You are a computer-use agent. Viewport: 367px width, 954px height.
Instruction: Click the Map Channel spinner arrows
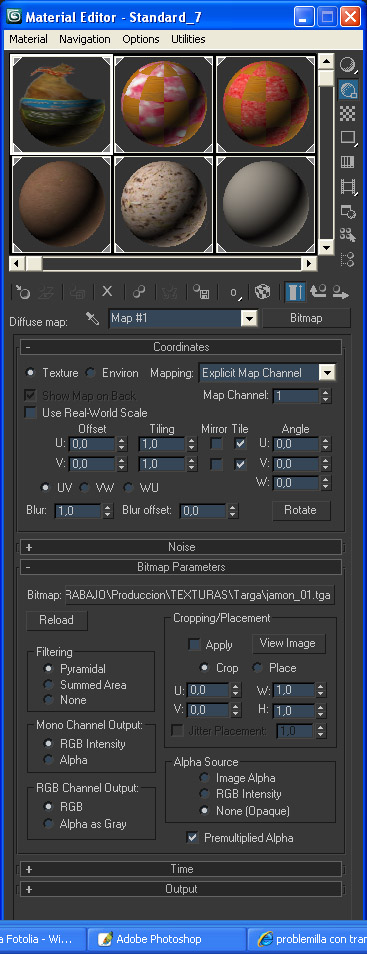(x=326, y=396)
